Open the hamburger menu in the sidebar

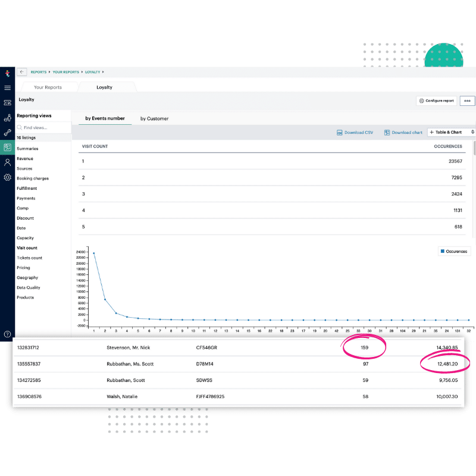pyautogui.click(x=7, y=87)
